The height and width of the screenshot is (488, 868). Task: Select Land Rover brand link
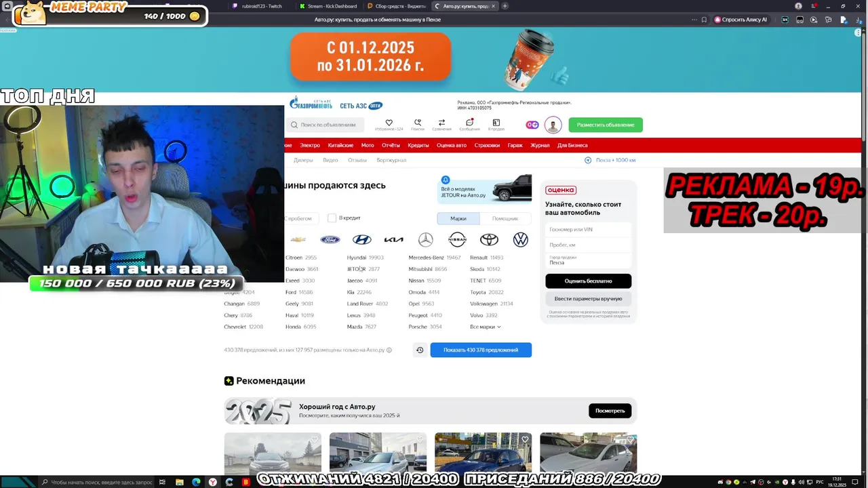point(360,304)
